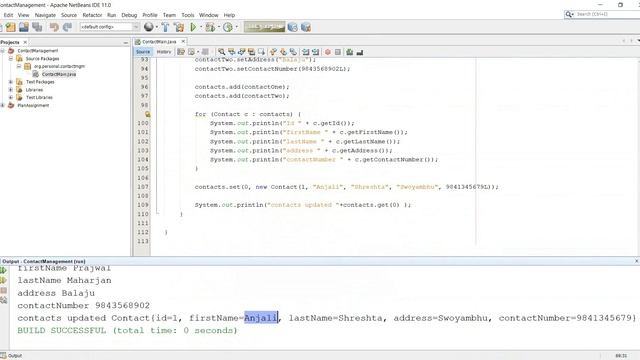Switch to the ContactMain.java editor tab
The height and width of the screenshot is (360, 640).
pos(159,42)
